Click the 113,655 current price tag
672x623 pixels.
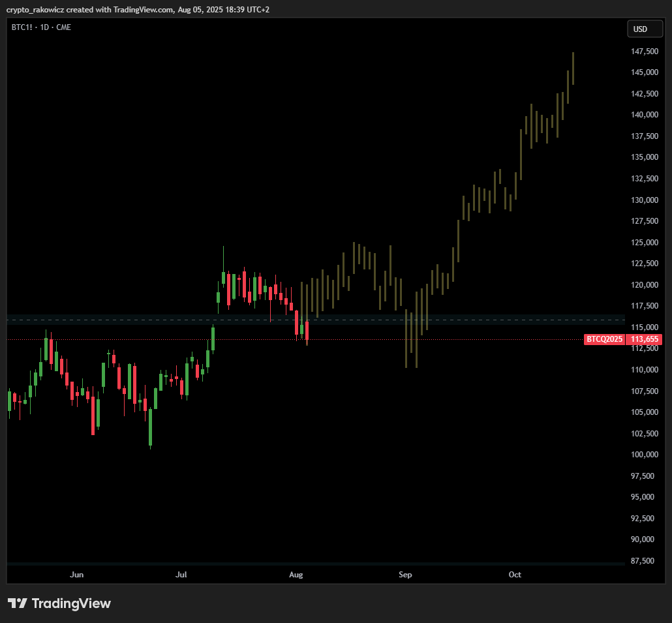click(x=644, y=339)
